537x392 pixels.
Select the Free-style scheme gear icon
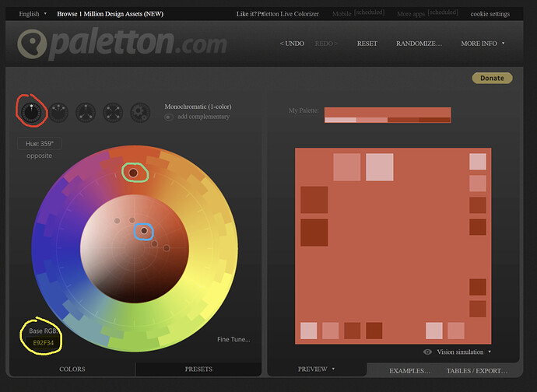140,112
